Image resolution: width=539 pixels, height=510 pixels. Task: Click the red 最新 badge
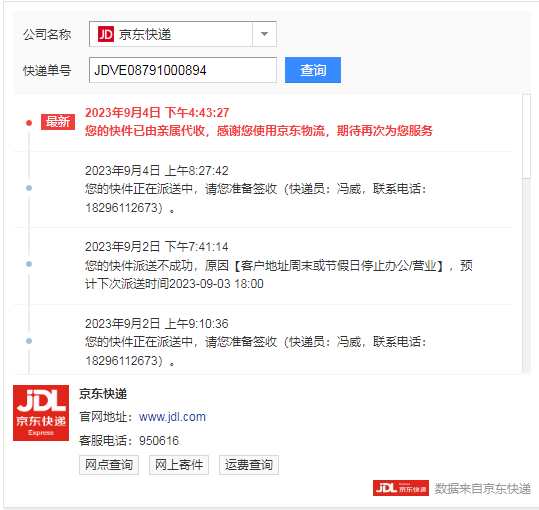coord(58,122)
